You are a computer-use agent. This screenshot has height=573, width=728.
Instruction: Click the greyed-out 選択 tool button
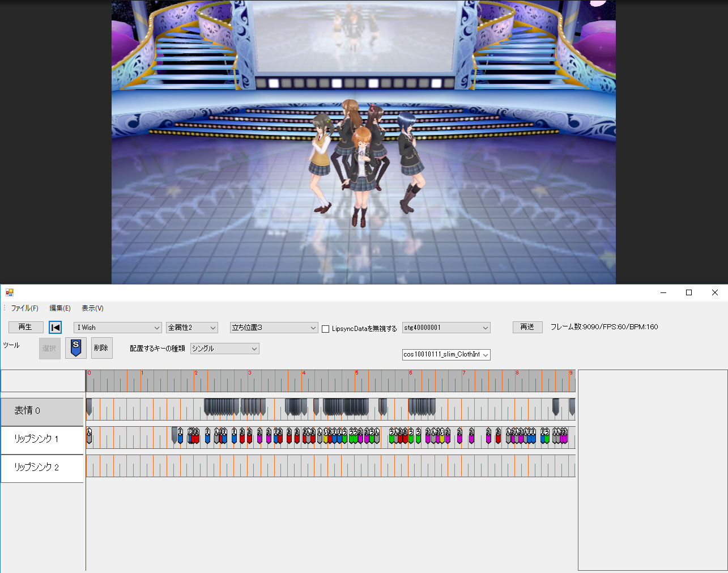(x=50, y=348)
